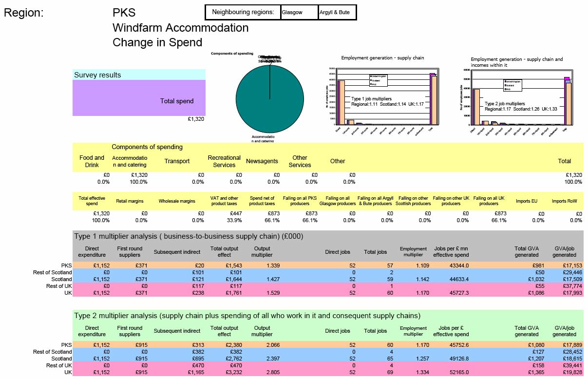Image resolution: width=588 pixels, height=379 pixels.
Task: Click the 'Survey results' header bar
Action: click(139, 75)
